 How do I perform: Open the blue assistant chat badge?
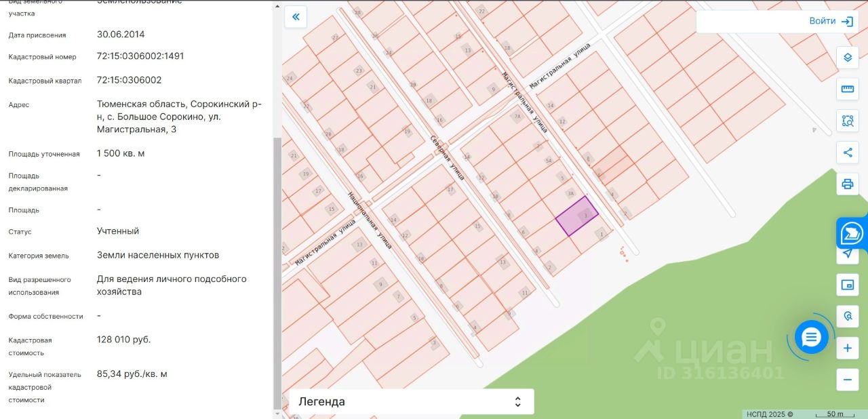coord(852,233)
